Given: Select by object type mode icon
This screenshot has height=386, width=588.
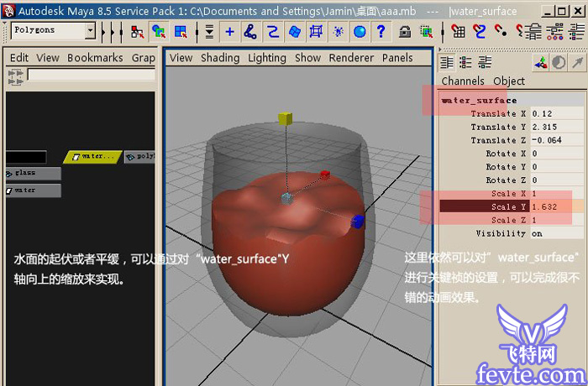Looking at the screenshot, I should pos(159,32).
